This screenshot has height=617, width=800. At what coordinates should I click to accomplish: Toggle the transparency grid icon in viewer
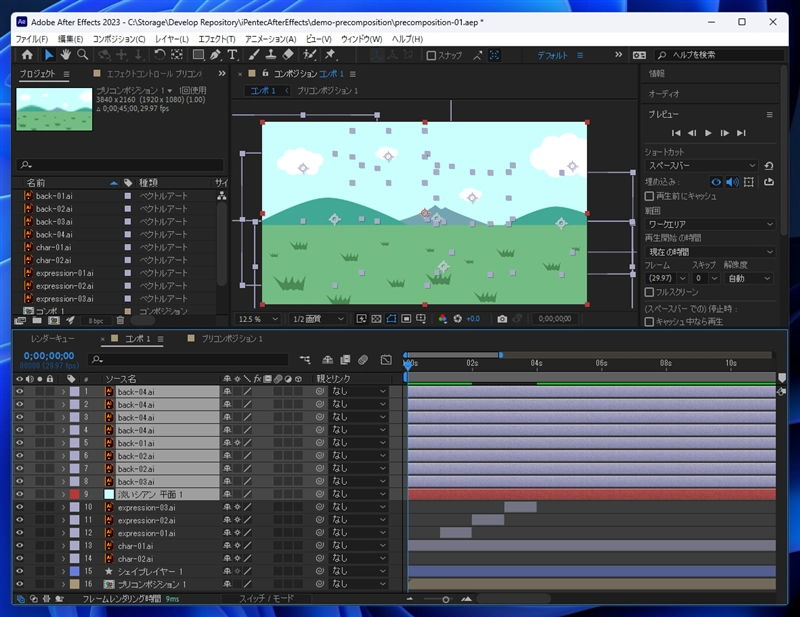point(376,319)
